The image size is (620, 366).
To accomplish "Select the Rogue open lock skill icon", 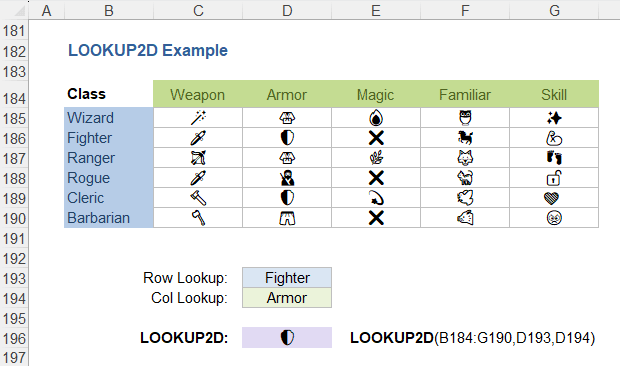I will [554, 178].
